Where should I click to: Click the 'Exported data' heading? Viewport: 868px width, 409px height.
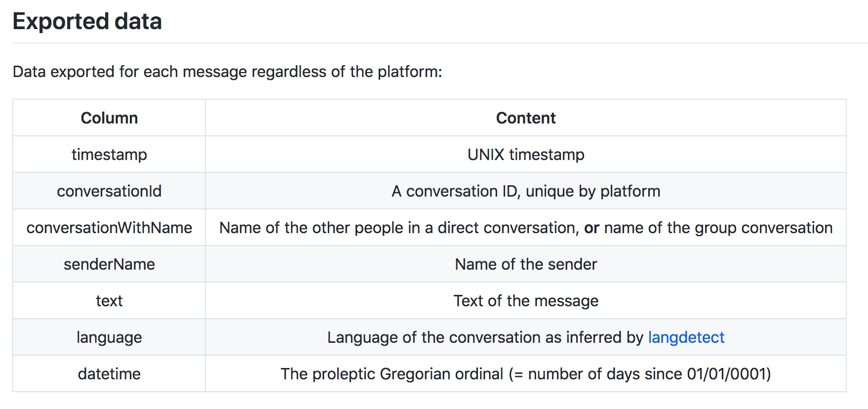(x=87, y=22)
